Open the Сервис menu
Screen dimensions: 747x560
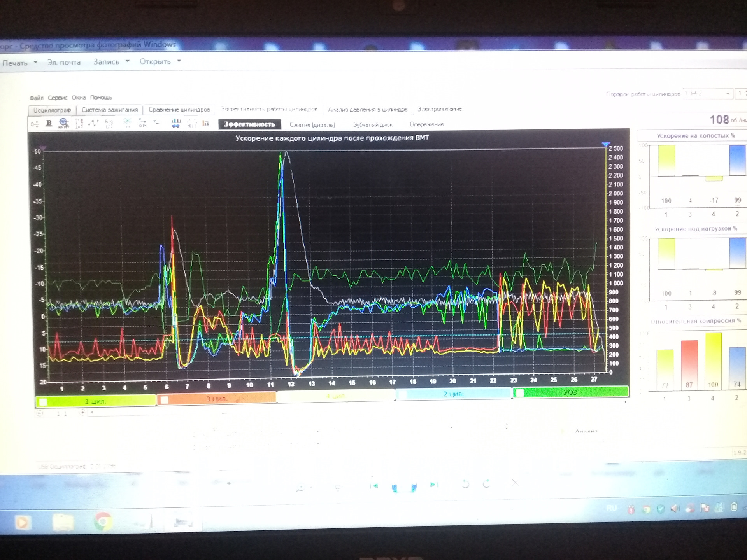pos(57,98)
